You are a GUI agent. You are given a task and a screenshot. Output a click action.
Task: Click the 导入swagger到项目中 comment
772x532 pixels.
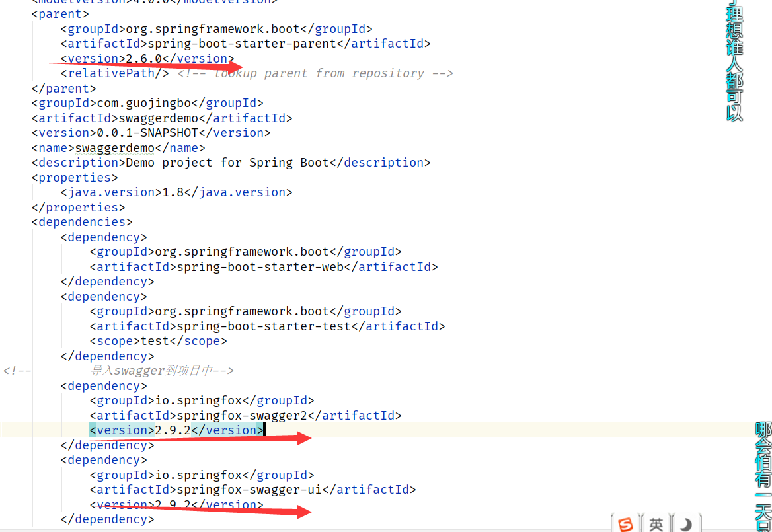tap(162, 370)
